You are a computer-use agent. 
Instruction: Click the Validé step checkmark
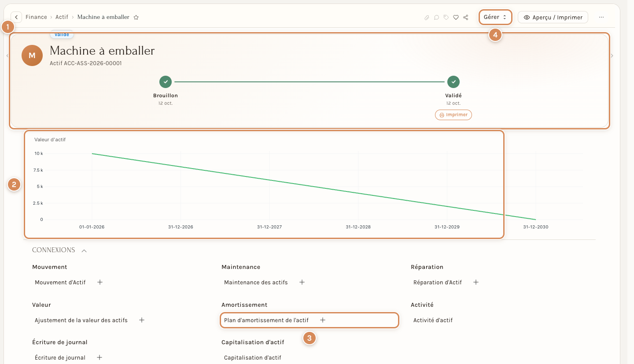pyautogui.click(x=453, y=82)
